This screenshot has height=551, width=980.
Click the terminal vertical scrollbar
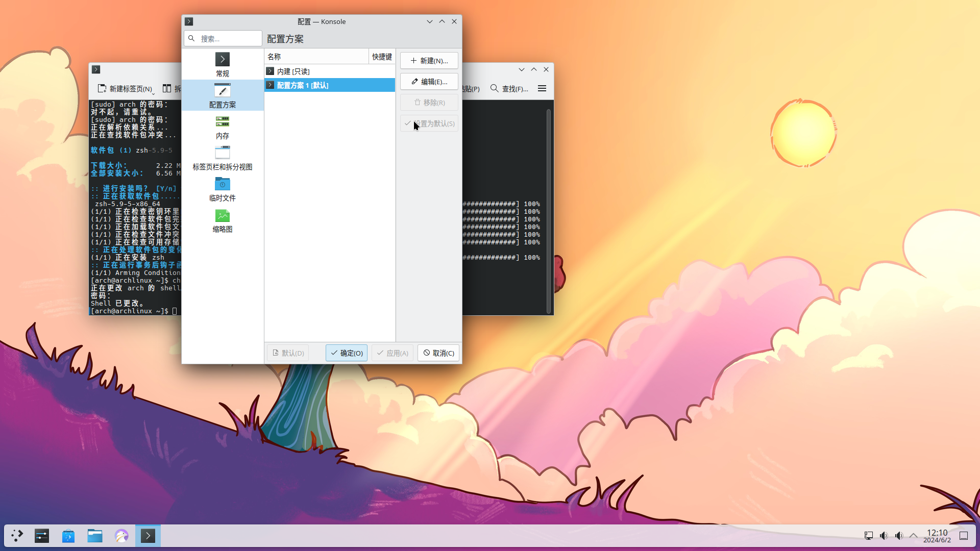[549, 209]
